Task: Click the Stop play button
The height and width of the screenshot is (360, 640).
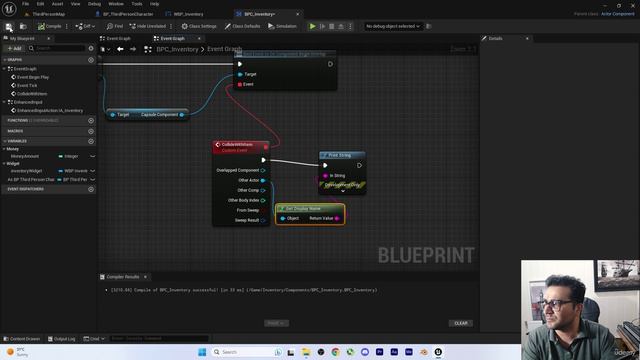Action: [x=331, y=27]
